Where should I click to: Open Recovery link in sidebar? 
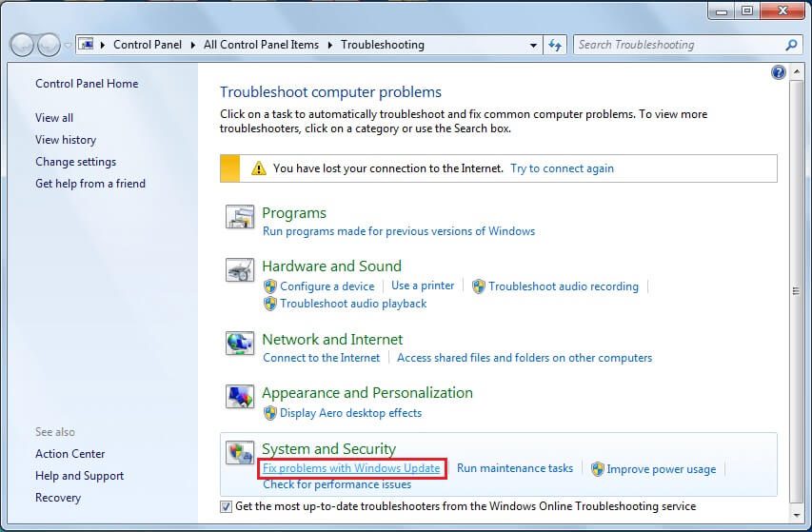(x=58, y=498)
